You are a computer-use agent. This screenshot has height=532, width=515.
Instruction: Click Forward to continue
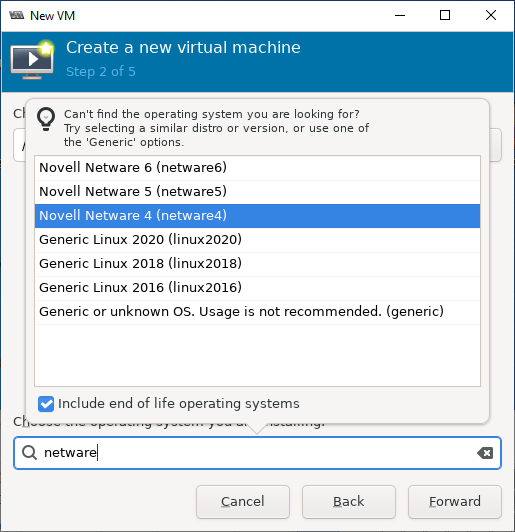(455, 502)
